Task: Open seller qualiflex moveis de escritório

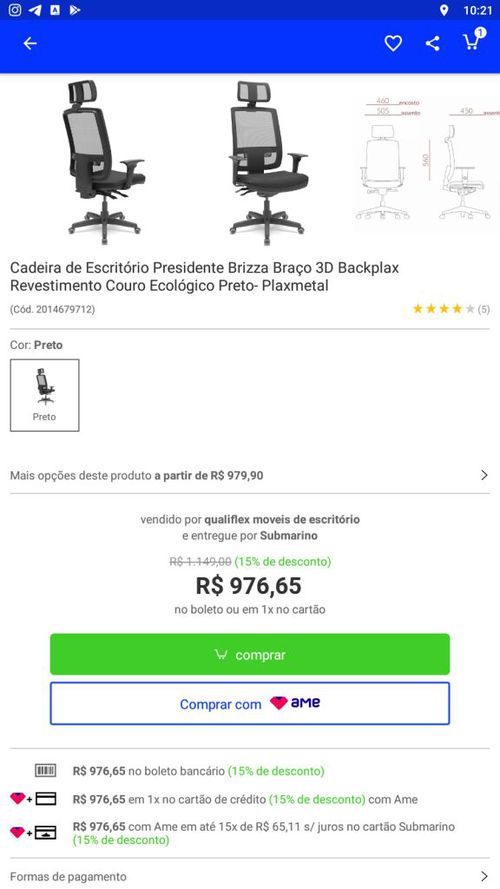Action: point(282,519)
